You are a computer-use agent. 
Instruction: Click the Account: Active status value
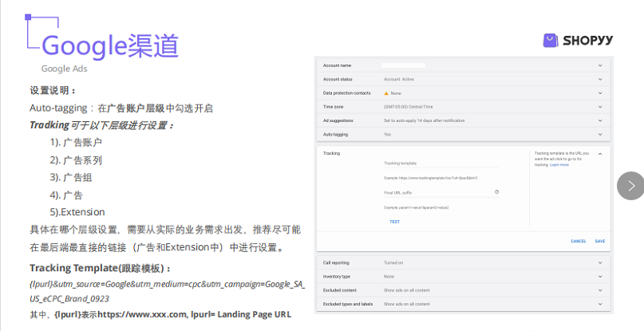coord(399,79)
